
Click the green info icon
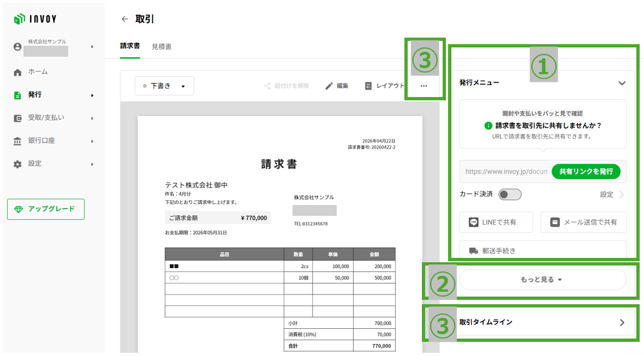pyautogui.click(x=488, y=125)
